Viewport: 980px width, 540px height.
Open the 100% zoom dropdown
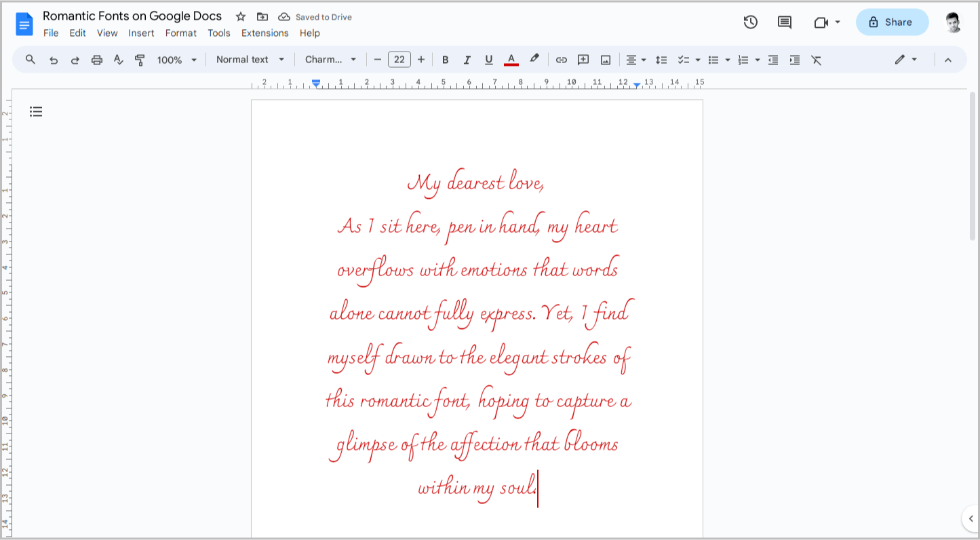(x=176, y=60)
